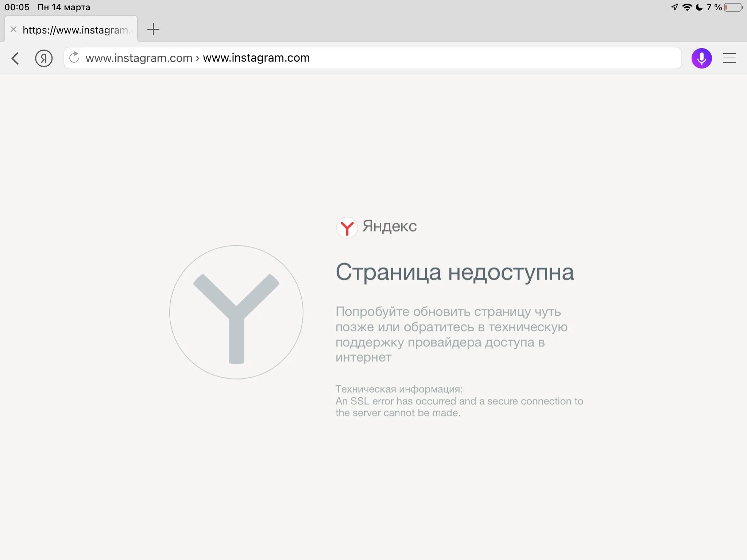
Task: Tap the back navigation arrow
Action: tap(15, 58)
